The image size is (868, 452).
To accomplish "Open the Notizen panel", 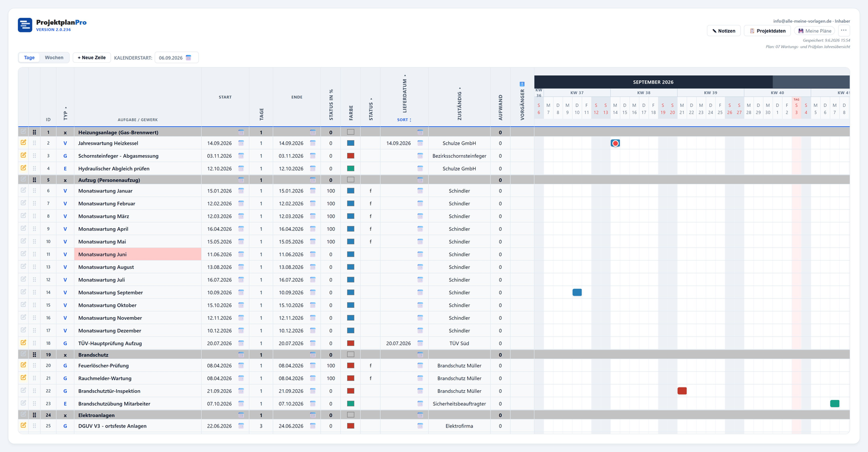I will click(724, 31).
